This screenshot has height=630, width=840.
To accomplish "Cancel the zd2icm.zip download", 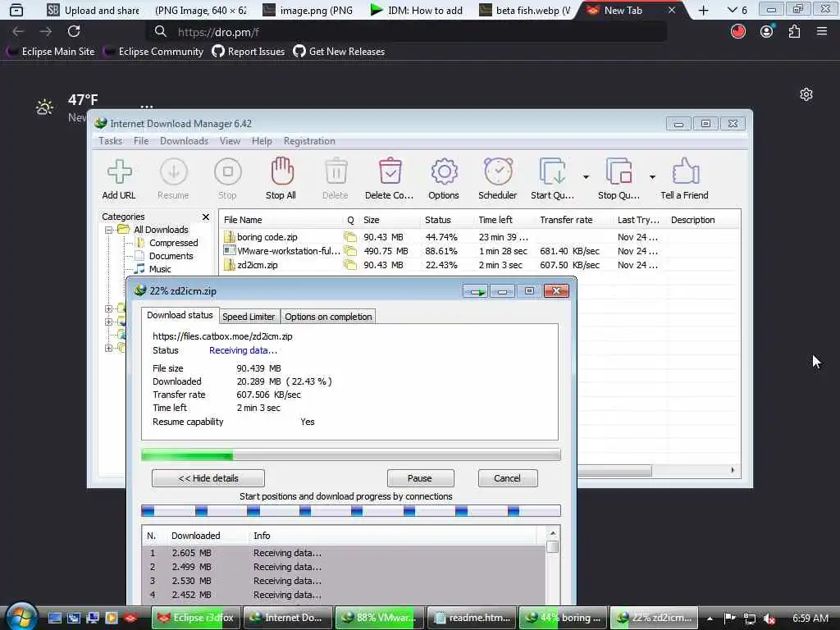I will [x=507, y=478].
